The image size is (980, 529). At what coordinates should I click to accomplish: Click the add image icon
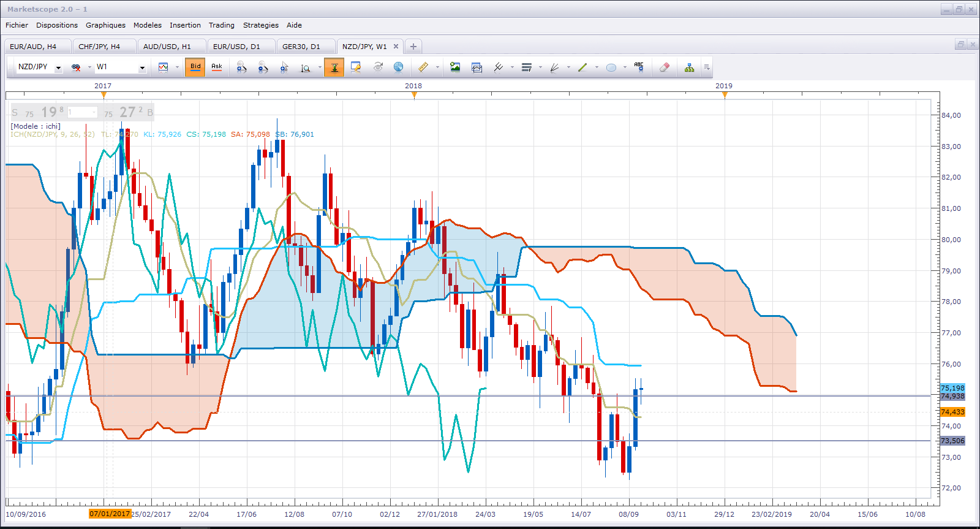tap(455, 67)
